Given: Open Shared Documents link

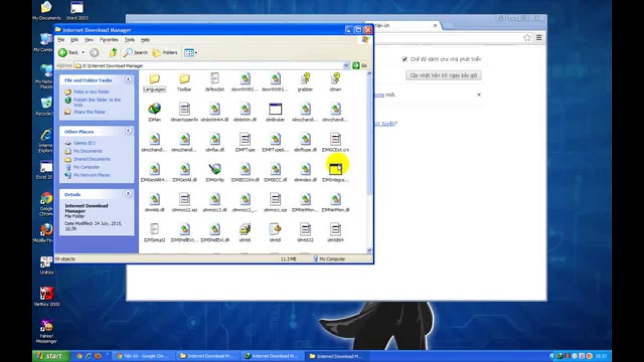Looking at the screenshot, I should click(92, 159).
